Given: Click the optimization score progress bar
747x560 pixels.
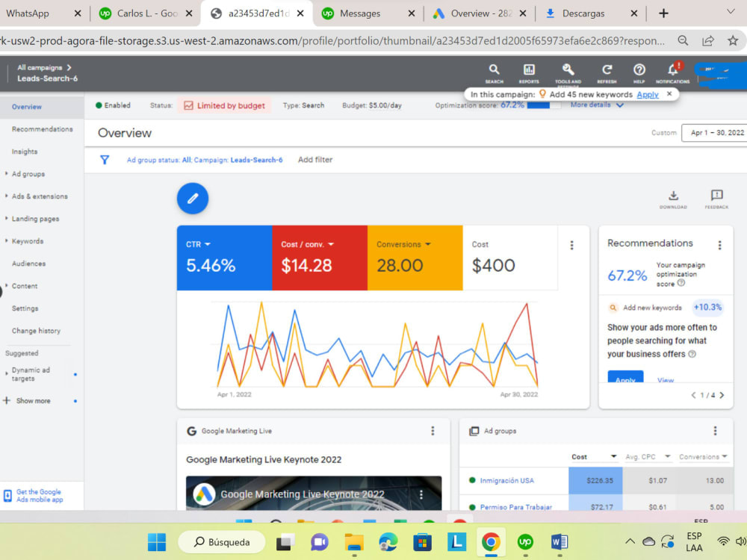Looking at the screenshot, I should coord(542,105).
